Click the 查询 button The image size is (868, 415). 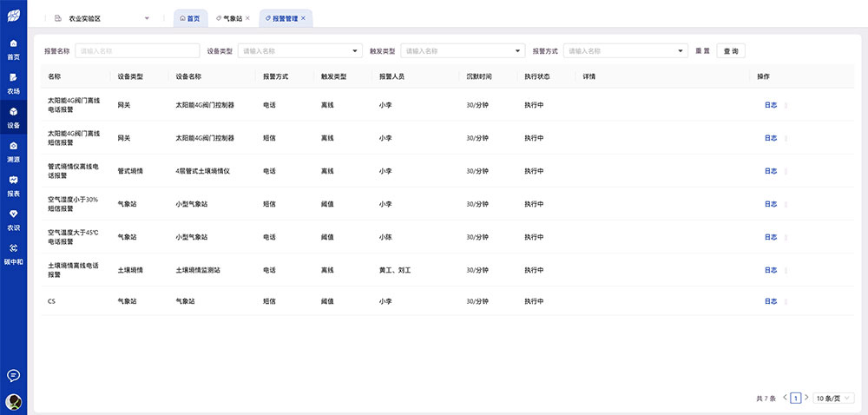coord(731,51)
